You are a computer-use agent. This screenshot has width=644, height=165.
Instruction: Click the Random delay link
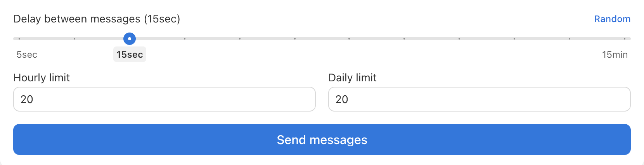[612, 19]
